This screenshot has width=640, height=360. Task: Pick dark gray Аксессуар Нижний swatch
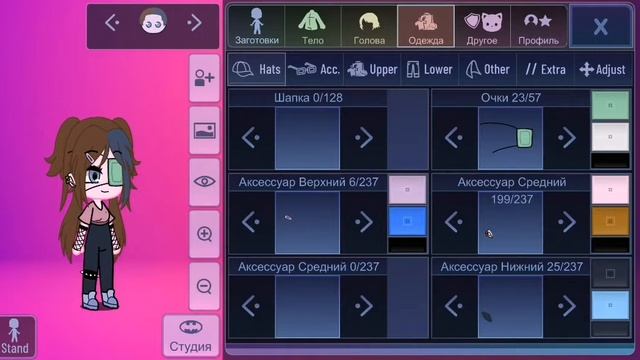coord(610,273)
